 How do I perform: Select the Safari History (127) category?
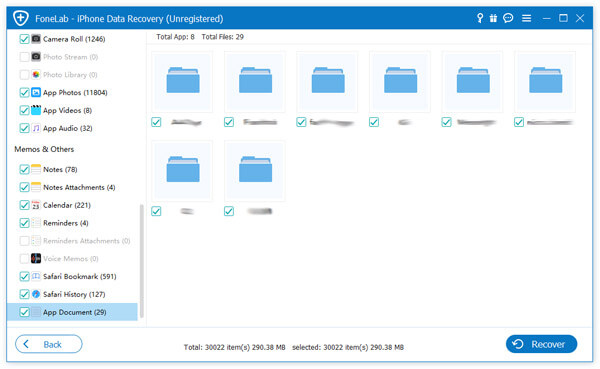click(74, 294)
